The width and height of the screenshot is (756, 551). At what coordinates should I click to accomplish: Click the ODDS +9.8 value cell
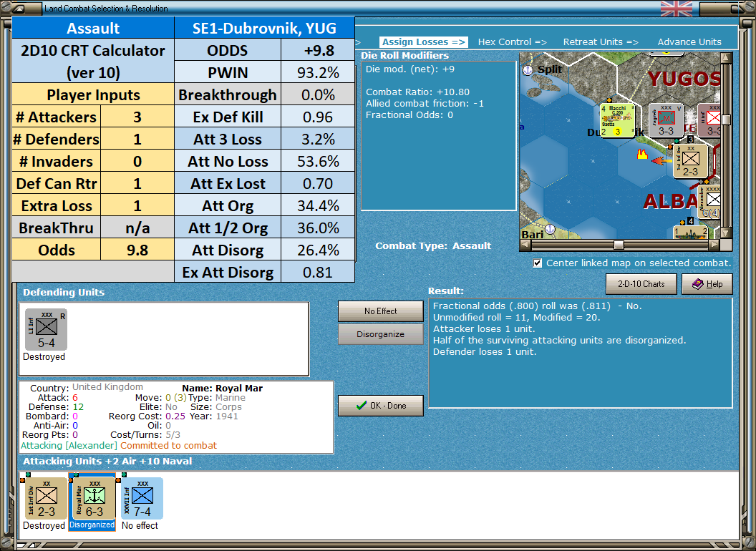coord(318,50)
